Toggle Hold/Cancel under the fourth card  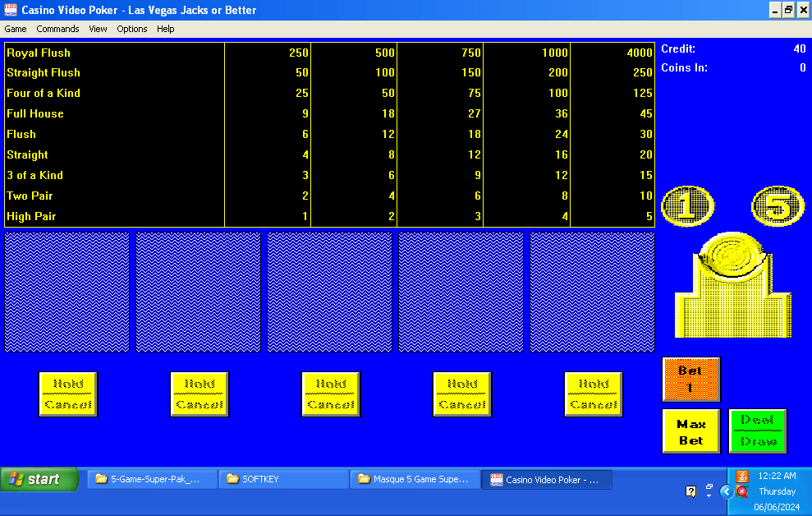462,394
